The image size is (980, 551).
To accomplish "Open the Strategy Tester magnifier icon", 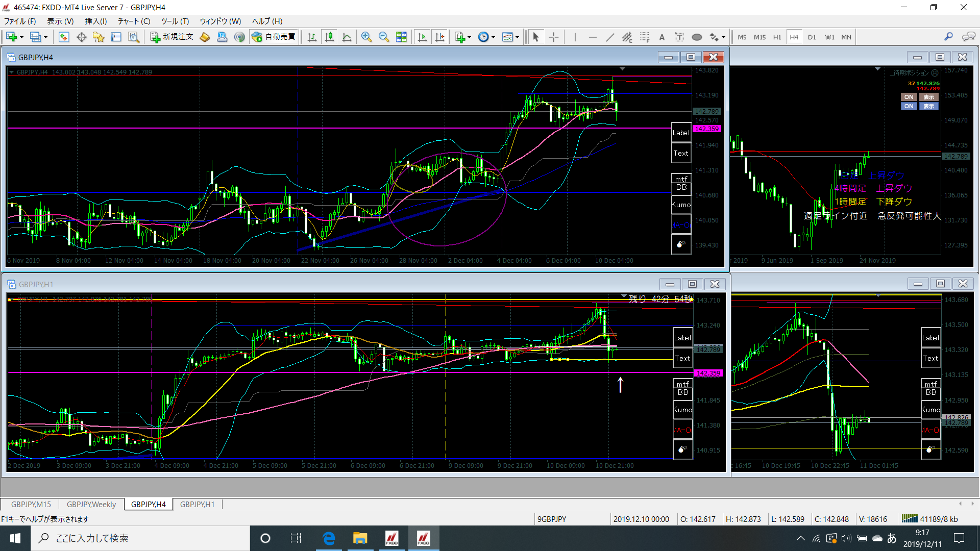I will [x=134, y=37].
